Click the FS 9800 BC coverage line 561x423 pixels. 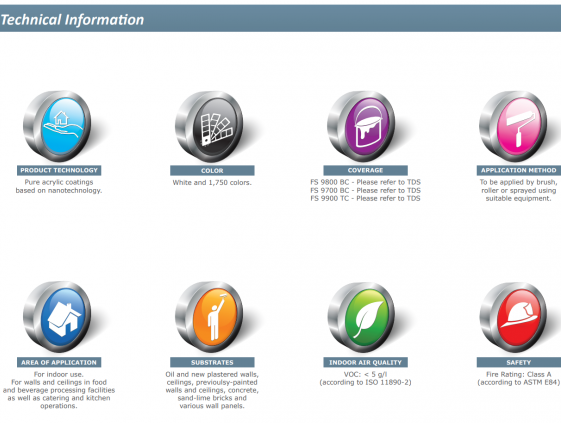[365, 182]
